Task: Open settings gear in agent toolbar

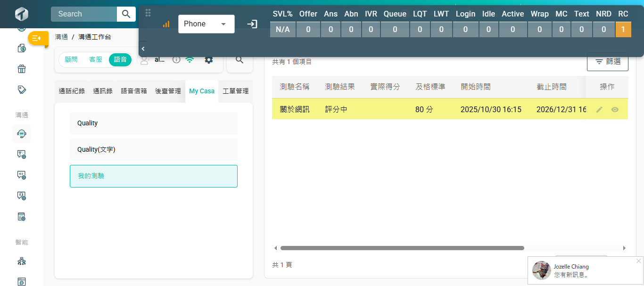Action: click(208, 60)
